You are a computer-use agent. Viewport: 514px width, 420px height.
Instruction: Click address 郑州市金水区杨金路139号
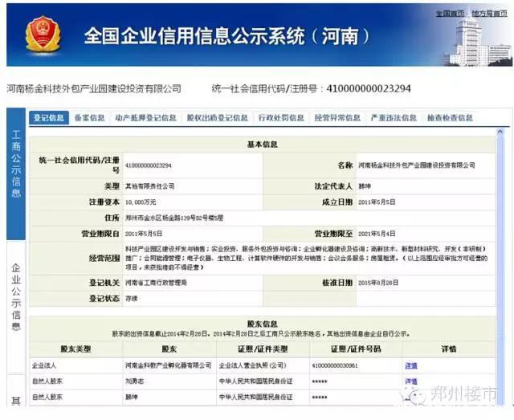tap(174, 218)
